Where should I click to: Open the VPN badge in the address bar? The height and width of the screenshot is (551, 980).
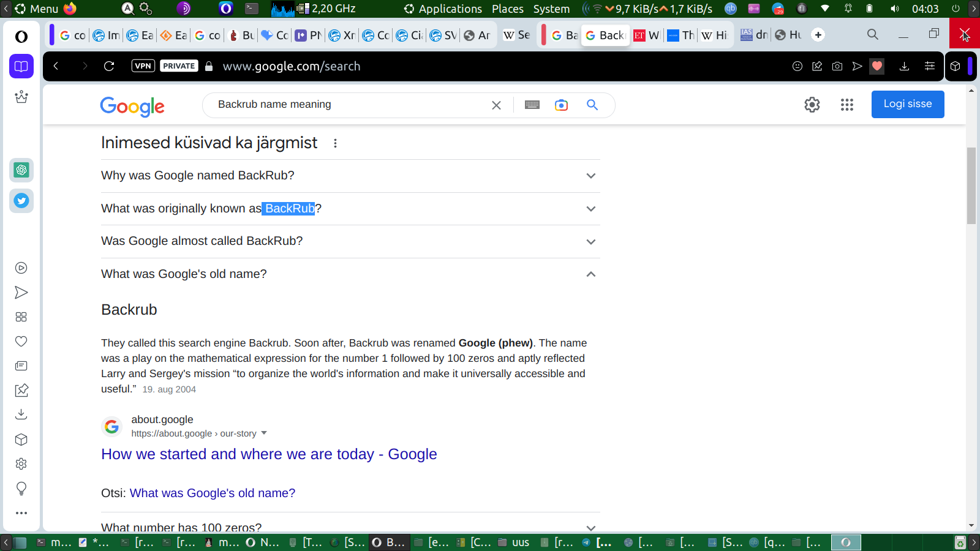click(x=143, y=66)
